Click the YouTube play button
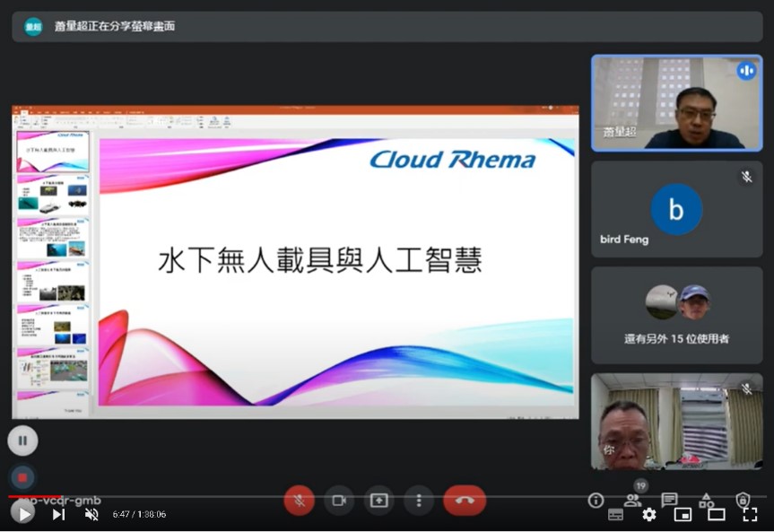Image resolution: width=774 pixels, height=532 pixels. pyautogui.click(x=22, y=514)
